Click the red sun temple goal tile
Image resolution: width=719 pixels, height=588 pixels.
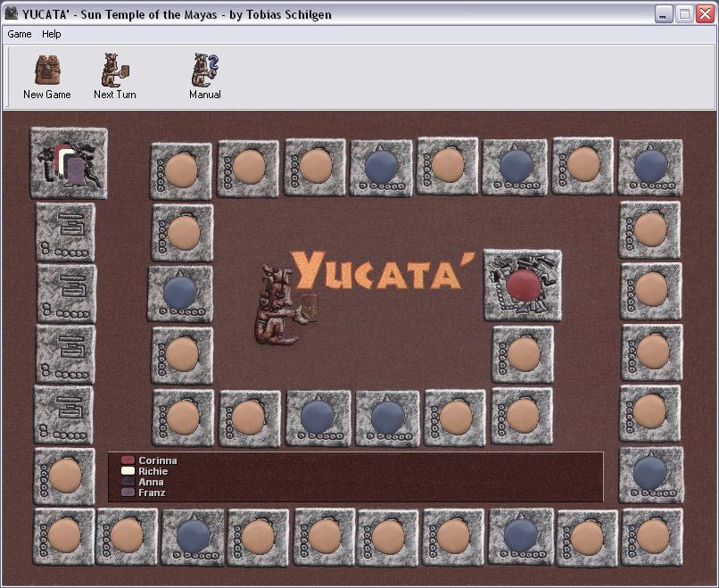click(x=523, y=285)
